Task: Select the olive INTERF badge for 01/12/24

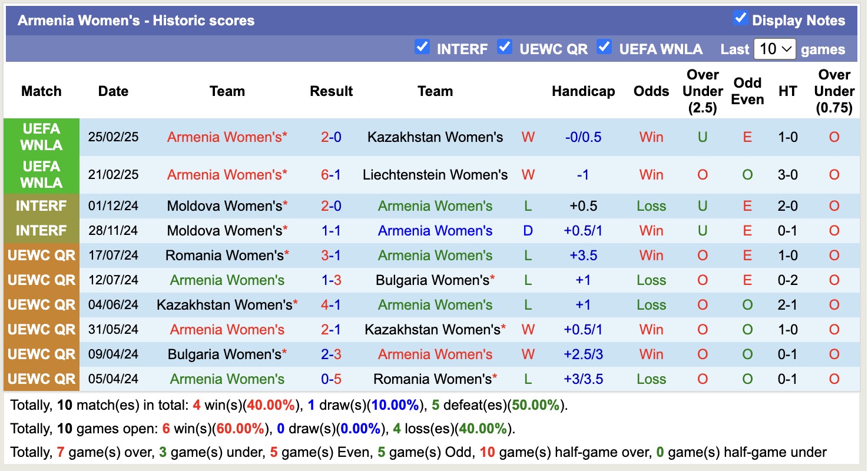Action: click(41, 206)
